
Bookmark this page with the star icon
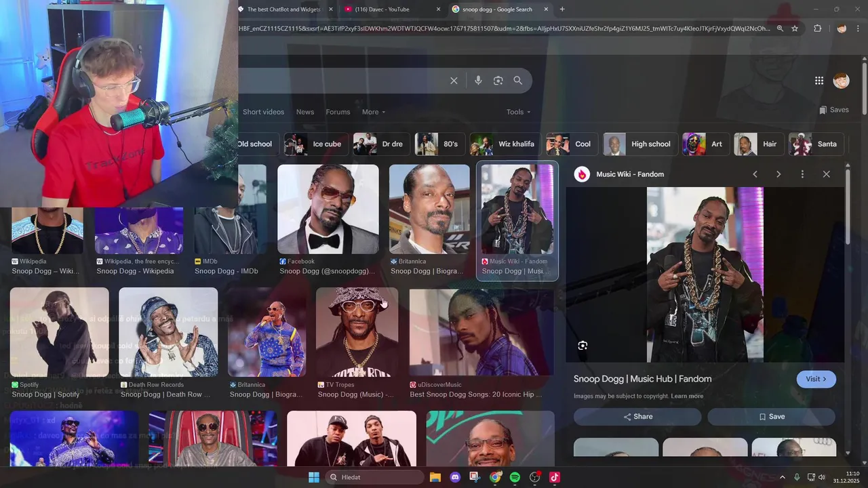click(x=795, y=28)
